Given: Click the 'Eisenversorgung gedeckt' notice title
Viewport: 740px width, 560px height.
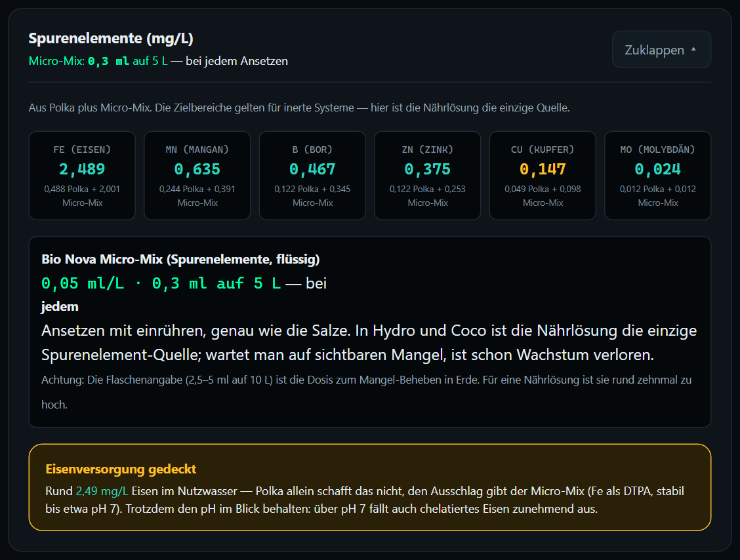Looking at the screenshot, I should 121,469.
